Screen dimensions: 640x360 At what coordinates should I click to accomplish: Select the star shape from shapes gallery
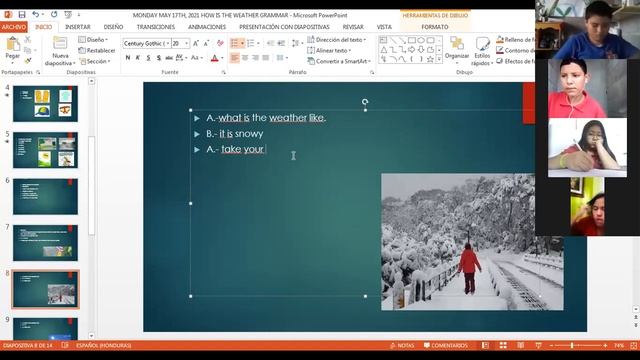tap(430, 60)
